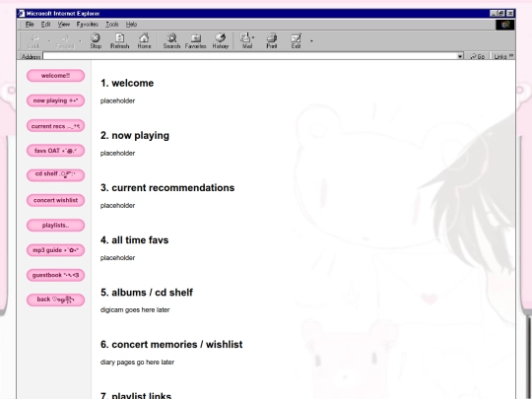Open the Mail button dropdown arrow
This screenshot has height=399, width=532.
pos(253,37)
